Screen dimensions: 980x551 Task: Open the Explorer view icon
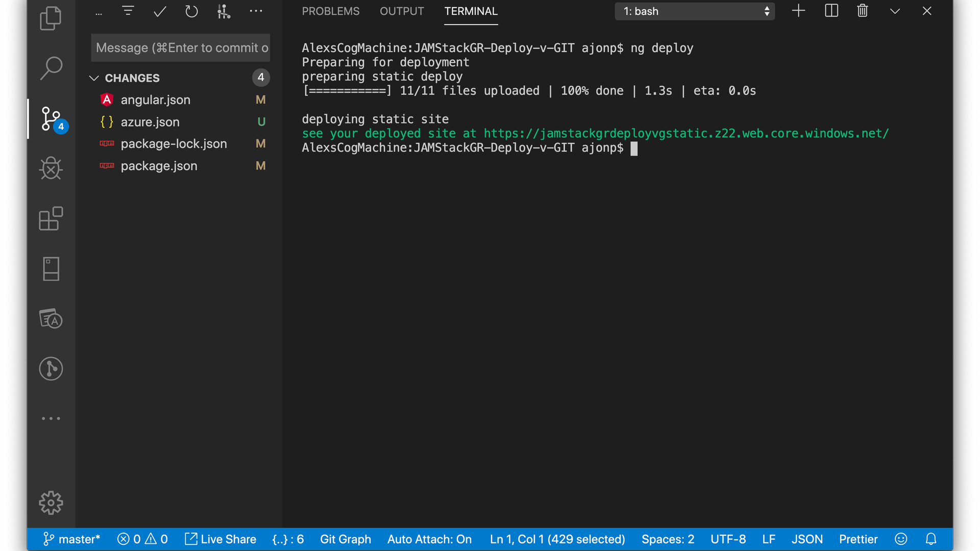(x=51, y=18)
